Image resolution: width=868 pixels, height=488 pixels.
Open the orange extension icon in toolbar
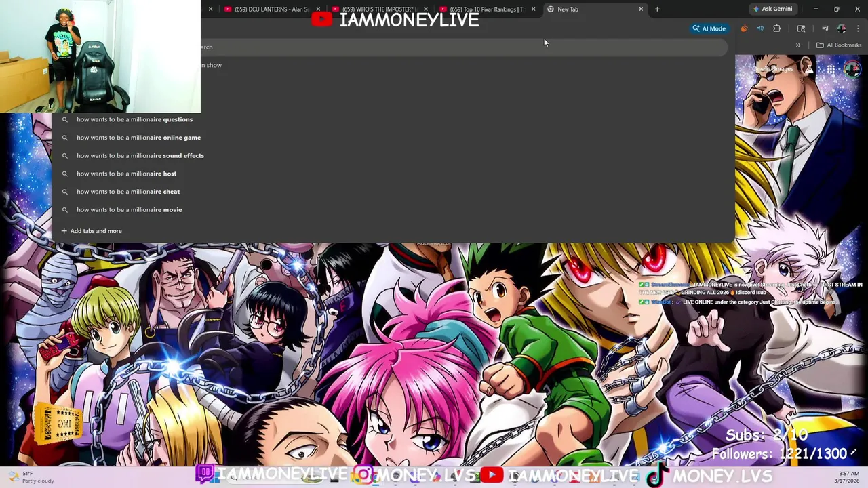(x=744, y=28)
